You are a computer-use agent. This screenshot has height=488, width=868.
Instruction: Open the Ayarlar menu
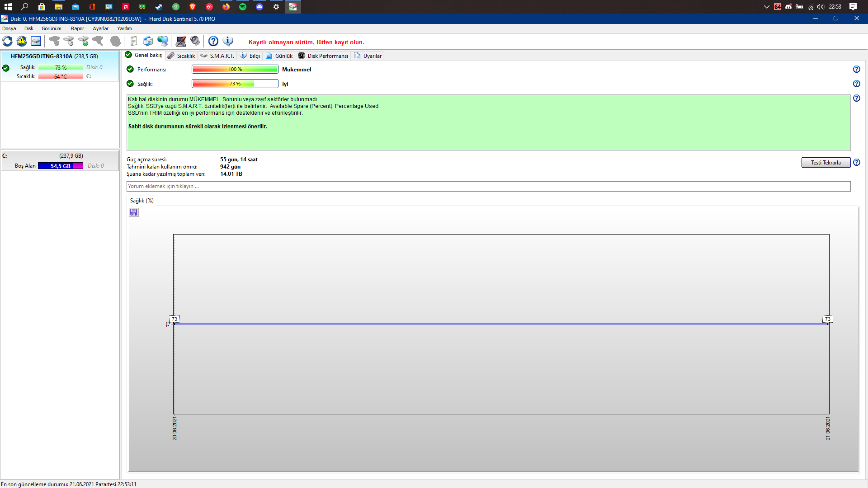pos(100,28)
